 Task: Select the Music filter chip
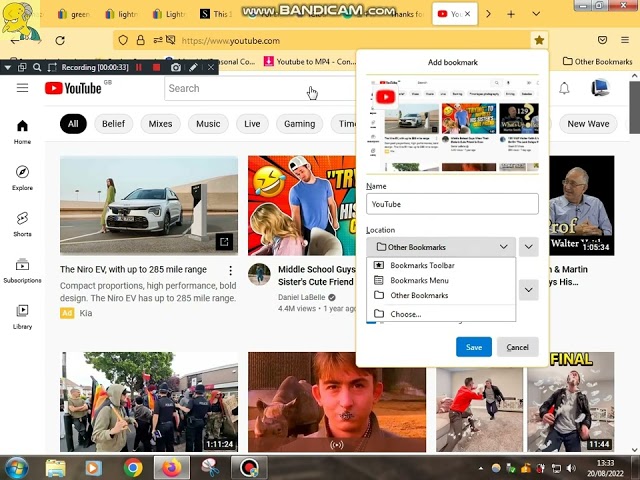[x=208, y=124]
